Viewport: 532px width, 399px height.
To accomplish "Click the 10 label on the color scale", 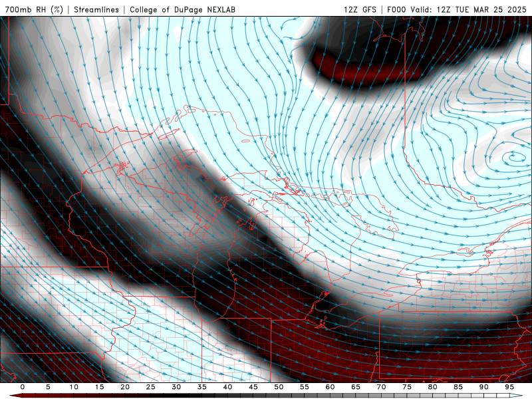I will pyautogui.click(x=74, y=387).
